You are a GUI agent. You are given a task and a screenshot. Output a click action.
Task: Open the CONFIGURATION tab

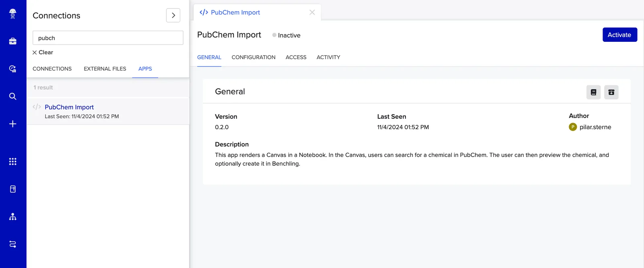[x=253, y=57]
